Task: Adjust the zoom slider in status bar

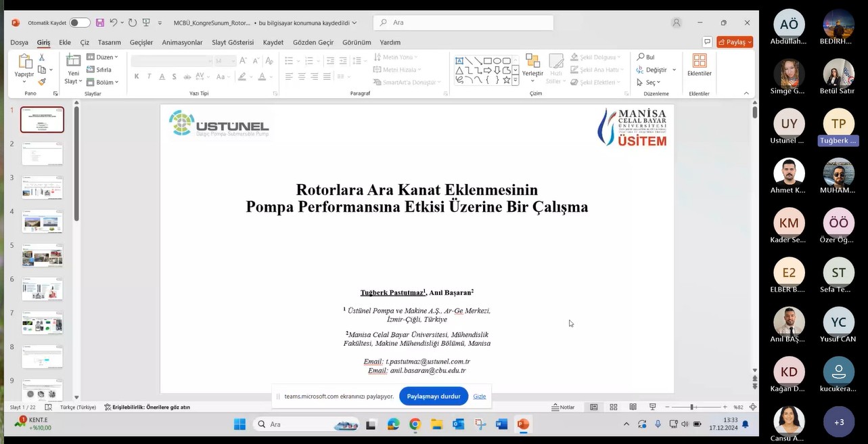Action: click(691, 407)
